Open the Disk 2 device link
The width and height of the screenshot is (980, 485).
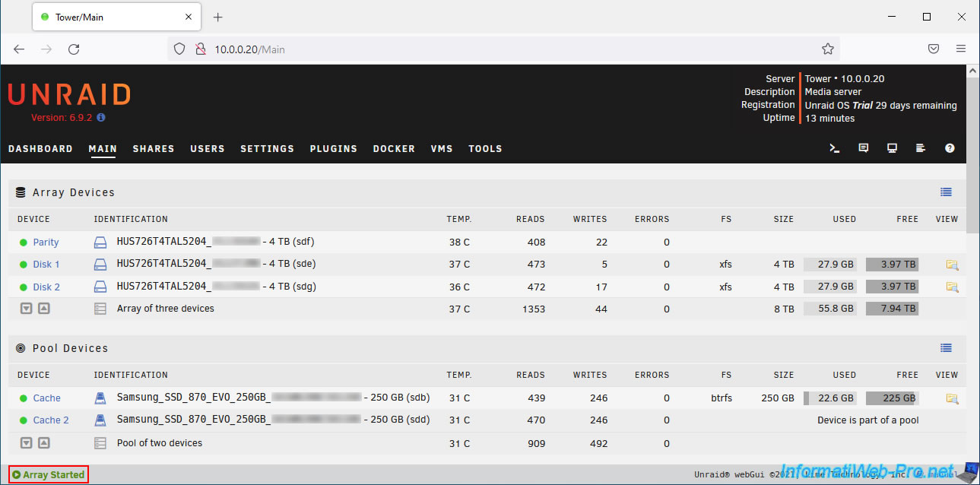pyautogui.click(x=46, y=287)
